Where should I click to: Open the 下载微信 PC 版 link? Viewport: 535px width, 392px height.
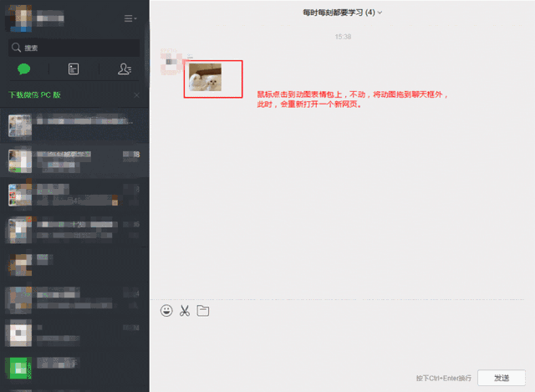click(34, 94)
